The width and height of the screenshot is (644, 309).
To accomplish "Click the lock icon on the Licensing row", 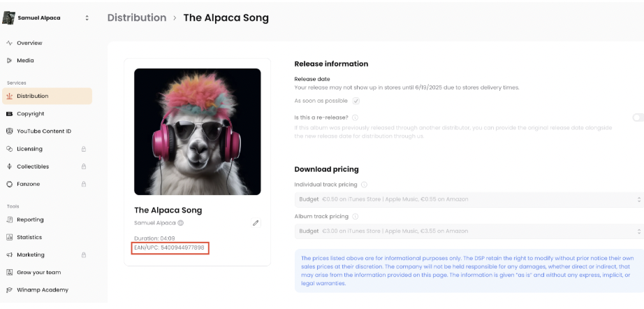I will 84,149.
